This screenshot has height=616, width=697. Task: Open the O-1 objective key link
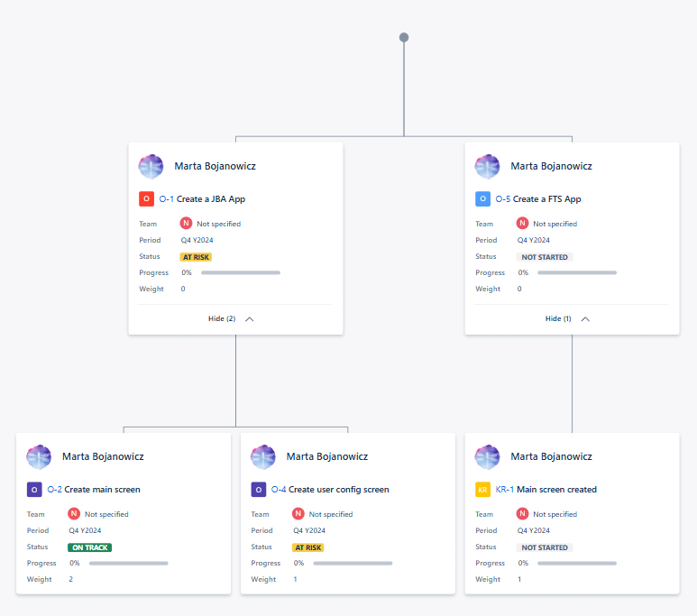166,199
